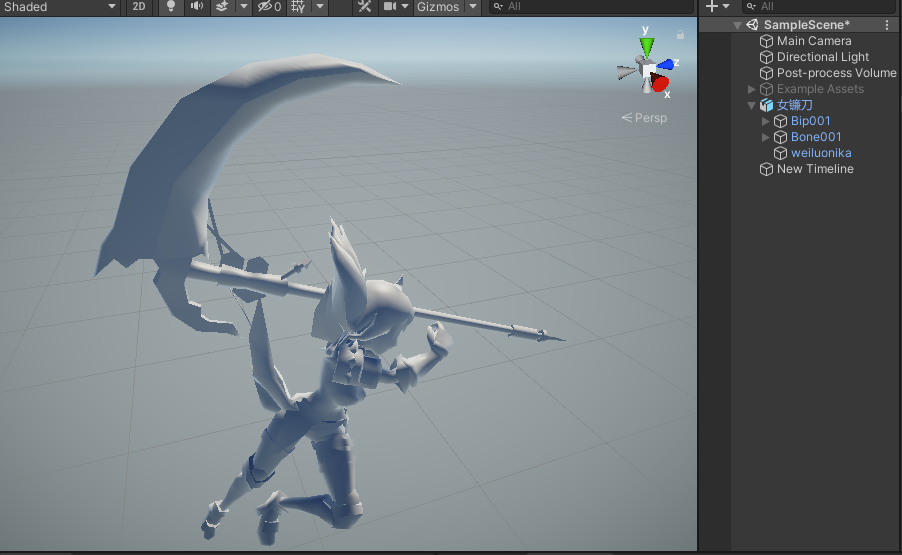Screen dimensions: 902x555
Task: Switch projection via the Persp label
Action: [644, 118]
